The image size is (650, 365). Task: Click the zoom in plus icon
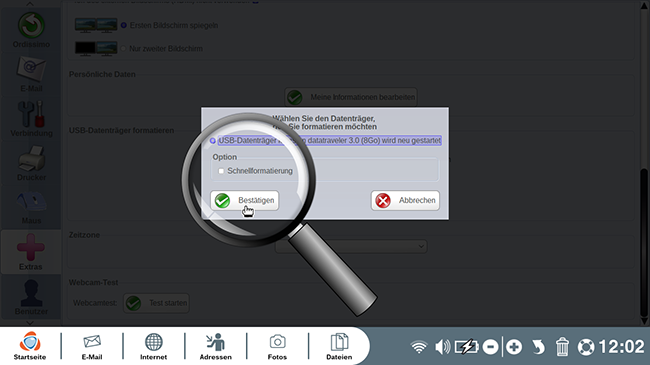[x=514, y=347]
